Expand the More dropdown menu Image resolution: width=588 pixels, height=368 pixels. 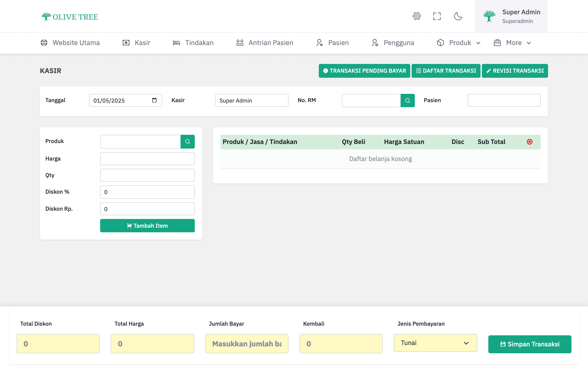(x=512, y=43)
